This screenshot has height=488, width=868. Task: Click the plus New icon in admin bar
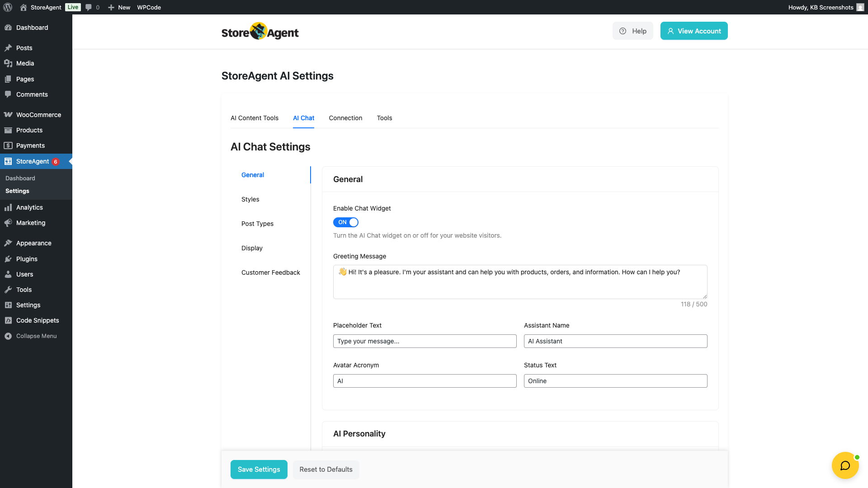111,7
